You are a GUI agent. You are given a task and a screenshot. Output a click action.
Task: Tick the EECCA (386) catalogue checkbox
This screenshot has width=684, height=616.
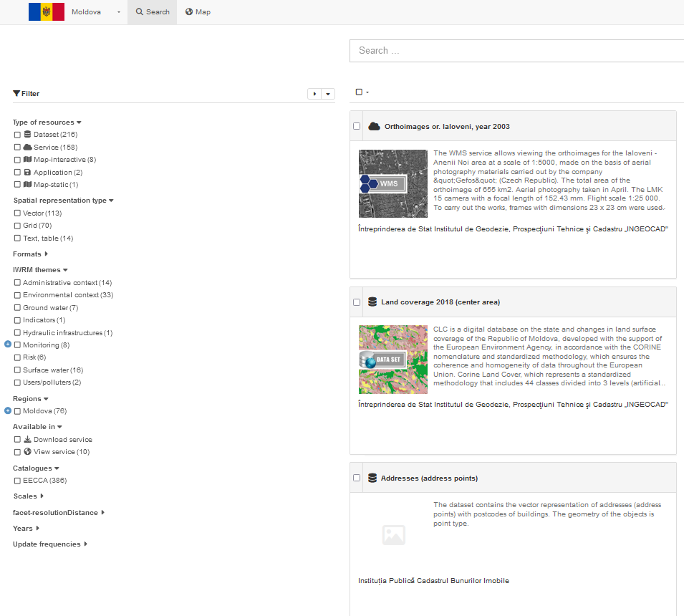point(17,481)
